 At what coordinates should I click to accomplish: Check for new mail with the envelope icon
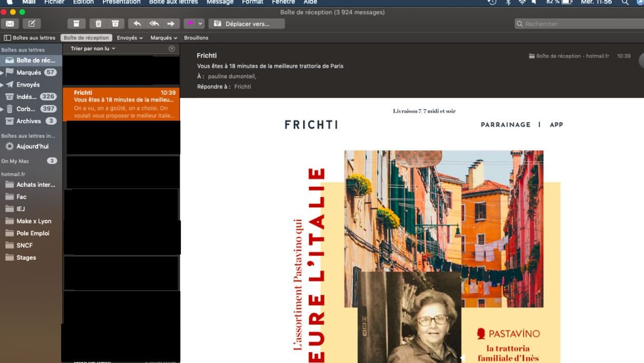(x=10, y=24)
